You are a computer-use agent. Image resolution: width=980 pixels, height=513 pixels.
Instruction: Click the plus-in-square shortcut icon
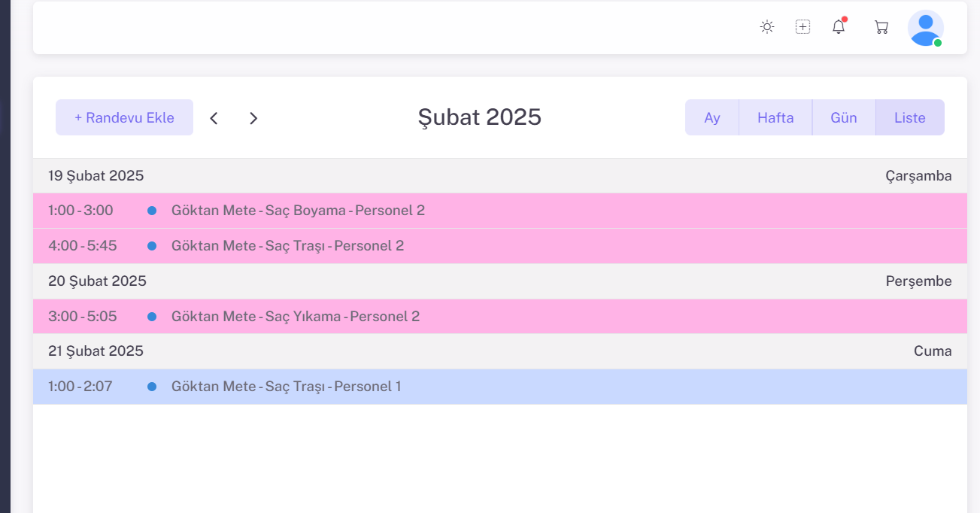coord(803,27)
